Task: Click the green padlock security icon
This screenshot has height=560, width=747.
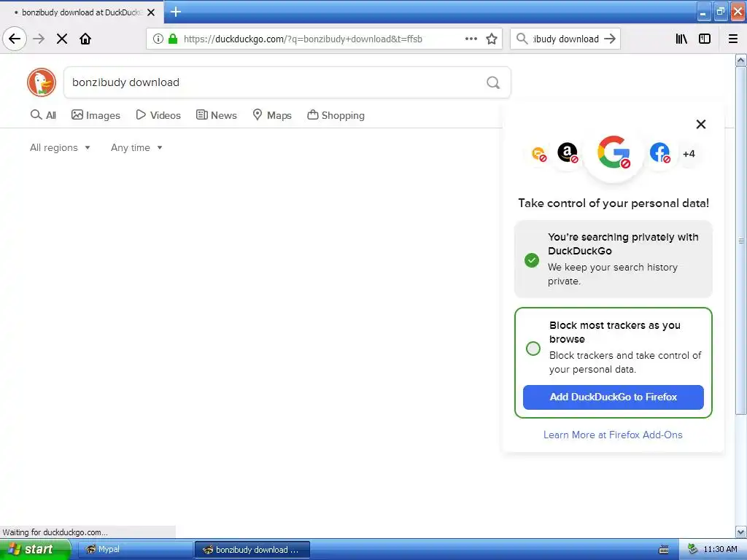Action: (173, 39)
